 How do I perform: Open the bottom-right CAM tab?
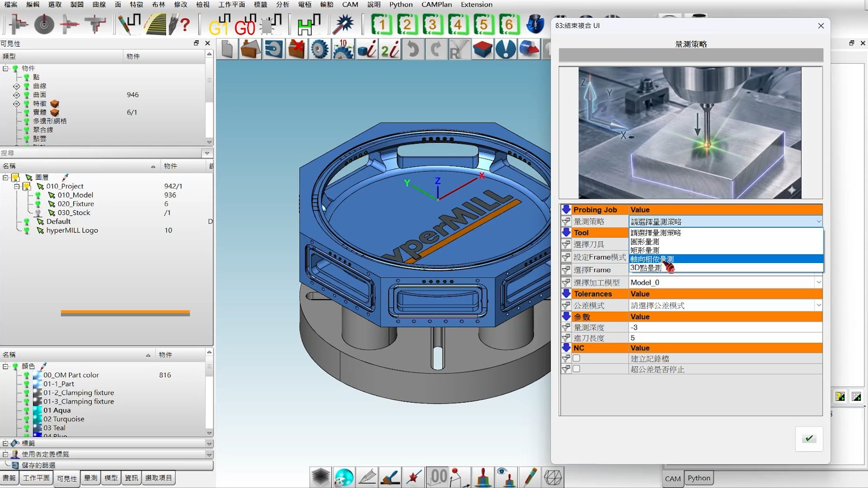tap(673, 479)
